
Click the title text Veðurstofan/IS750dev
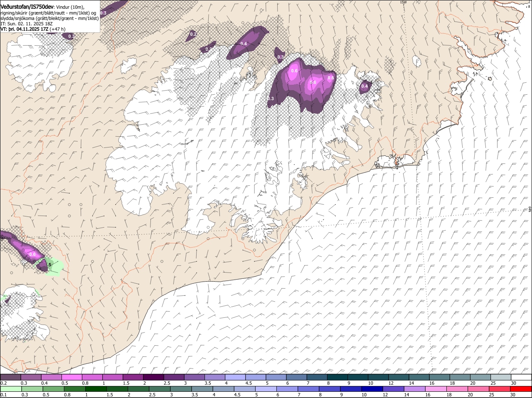coord(27,7)
